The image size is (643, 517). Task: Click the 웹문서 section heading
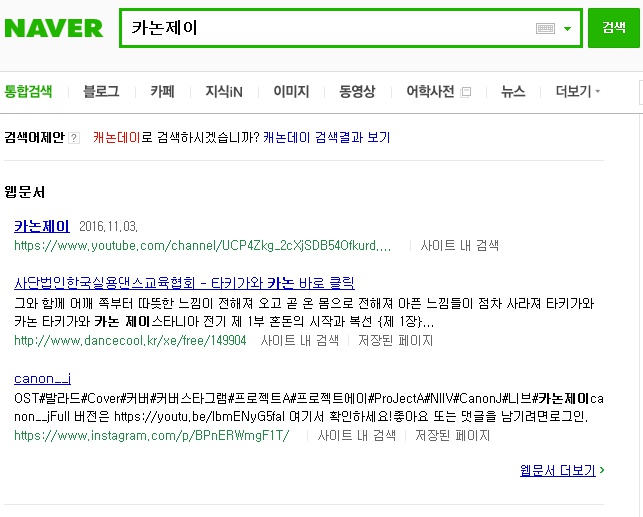pos(25,192)
